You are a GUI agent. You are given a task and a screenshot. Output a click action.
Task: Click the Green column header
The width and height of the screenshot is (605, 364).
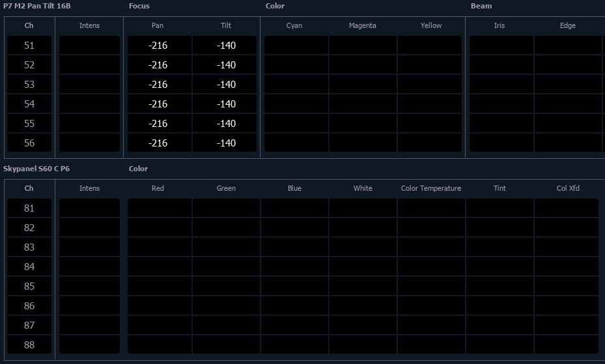click(x=226, y=188)
